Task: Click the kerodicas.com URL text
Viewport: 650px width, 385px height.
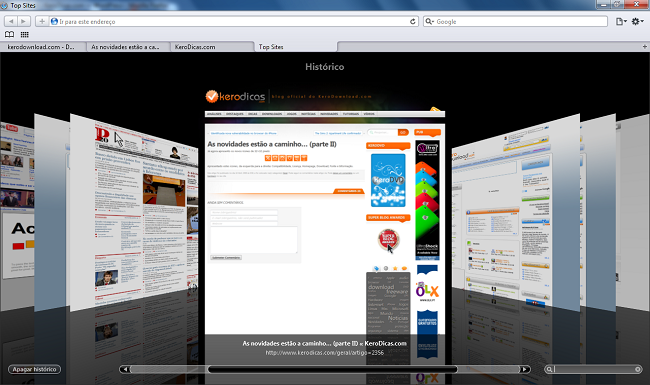Action: tap(325, 353)
